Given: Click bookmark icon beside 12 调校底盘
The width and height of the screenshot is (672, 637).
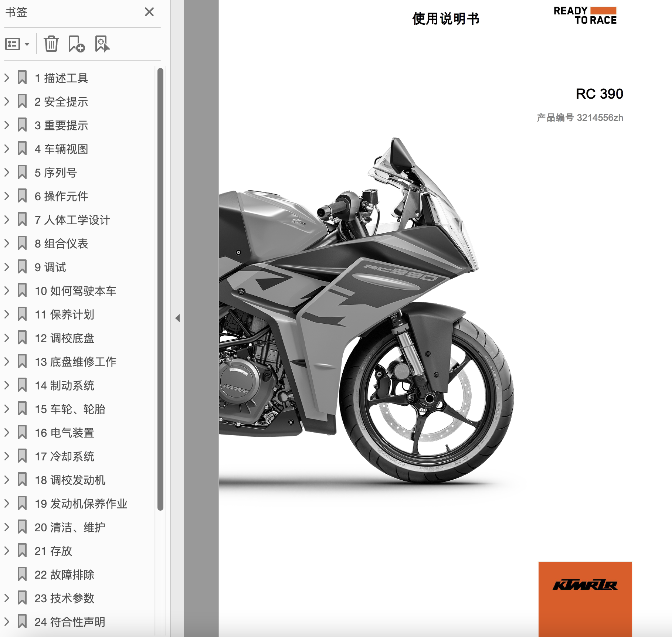Looking at the screenshot, I should click(22, 338).
